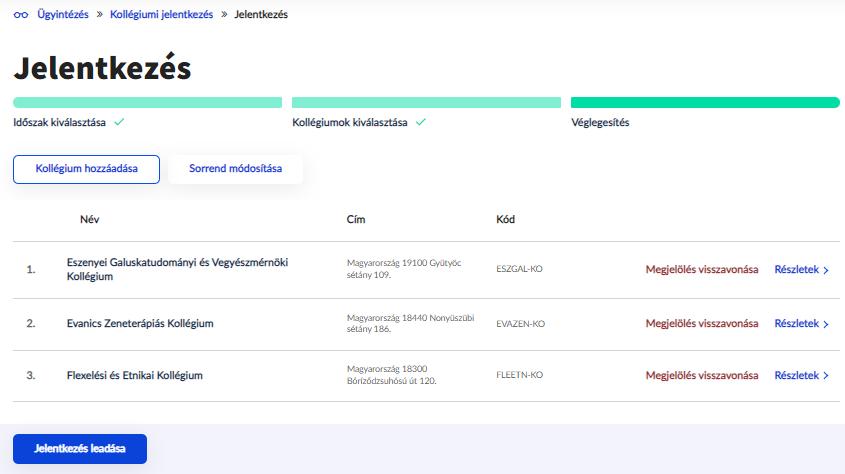845x474 pixels.
Task: Click the Evanics Zeneterápiás Kollégium name
Action: tap(140, 324)
